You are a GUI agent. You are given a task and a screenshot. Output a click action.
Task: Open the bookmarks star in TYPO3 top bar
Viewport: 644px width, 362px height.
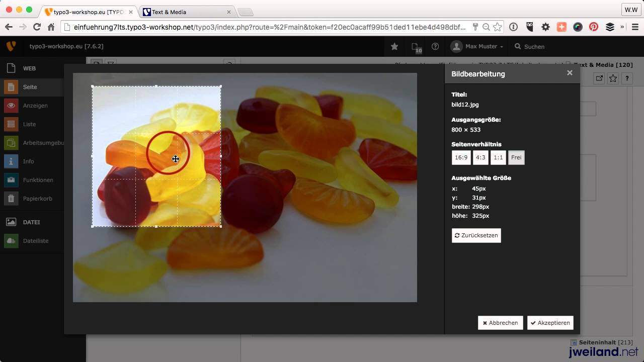point(394,46)
